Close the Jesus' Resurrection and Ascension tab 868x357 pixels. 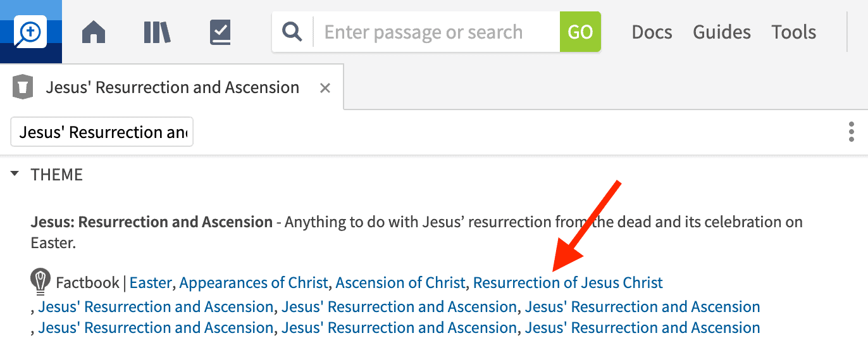click(x=325, y=88)
